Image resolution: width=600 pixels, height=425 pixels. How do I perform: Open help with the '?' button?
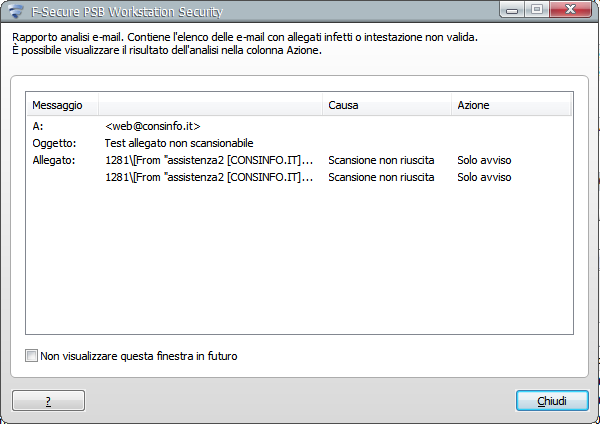click(x=48, y=400)
